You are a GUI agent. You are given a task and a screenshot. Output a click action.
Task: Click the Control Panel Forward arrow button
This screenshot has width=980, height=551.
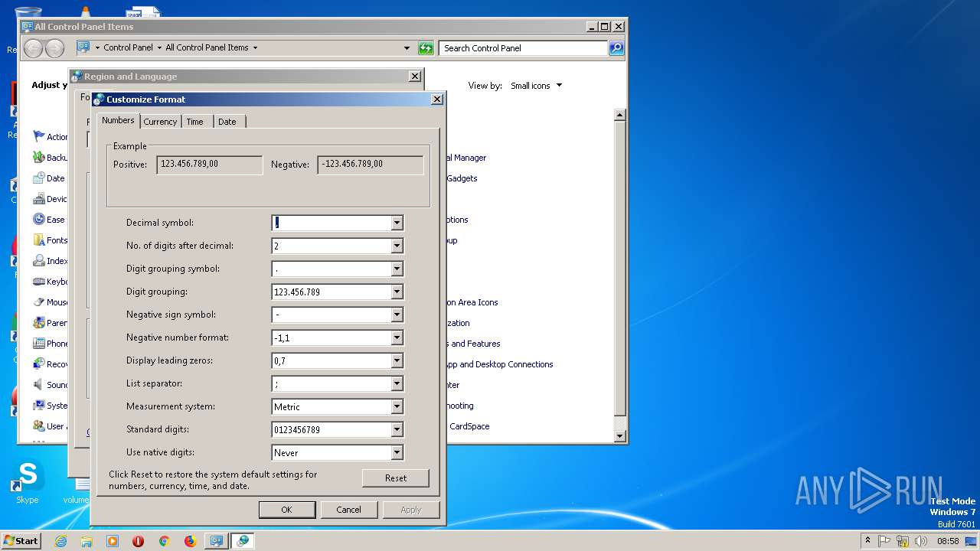point(54,48)
